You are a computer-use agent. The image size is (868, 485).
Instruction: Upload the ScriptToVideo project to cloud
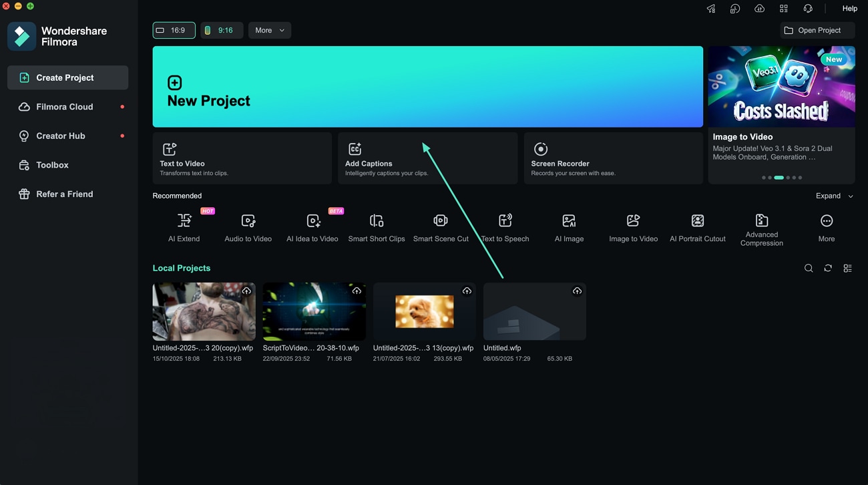pos(357,291)
